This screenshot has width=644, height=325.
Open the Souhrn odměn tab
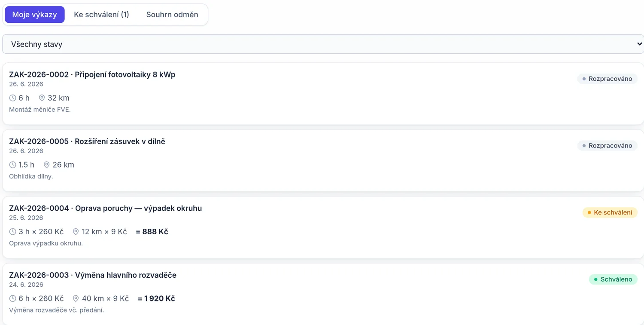172,15
